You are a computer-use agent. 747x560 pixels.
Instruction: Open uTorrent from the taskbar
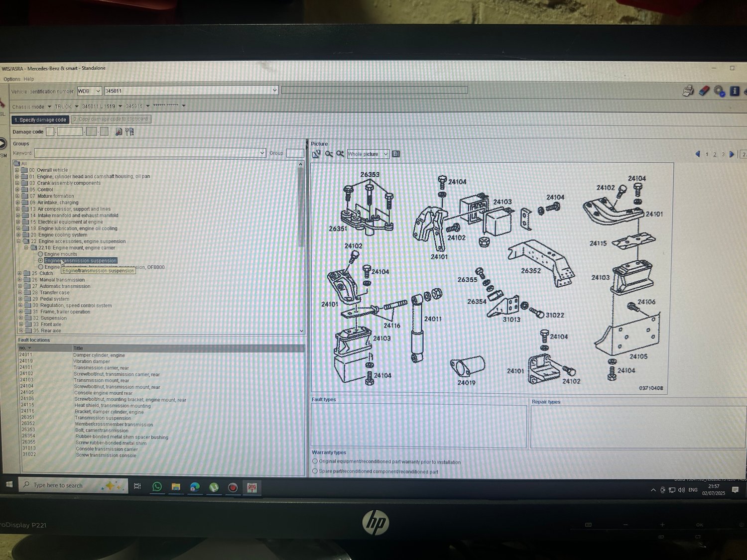pos(214,487)
